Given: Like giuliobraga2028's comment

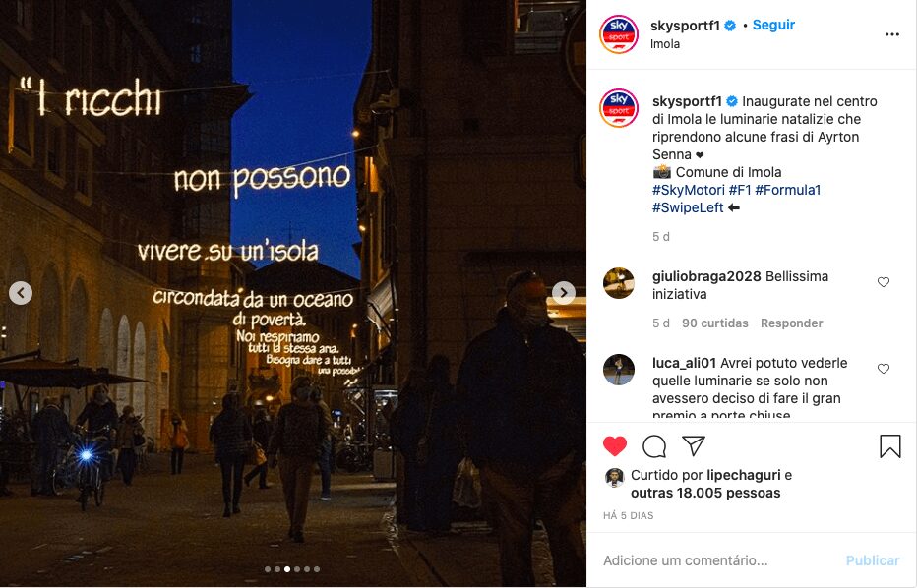Looking at the screenshot, I should [x=884, y=282].
